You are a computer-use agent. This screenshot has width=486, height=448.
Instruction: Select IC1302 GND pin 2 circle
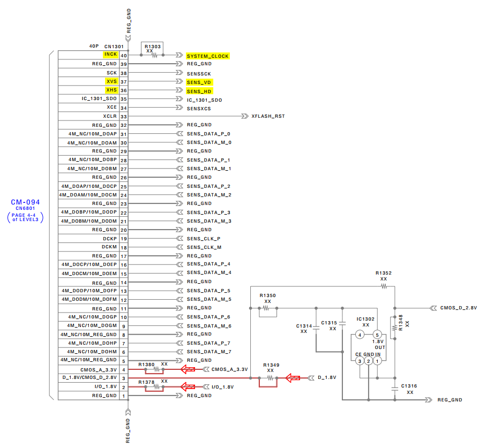tap(369, 361)
